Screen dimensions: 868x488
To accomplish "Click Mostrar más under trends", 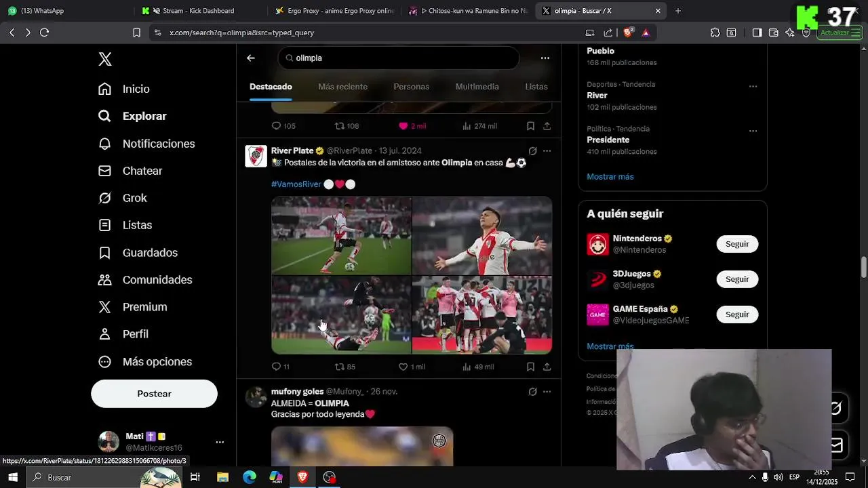I will pyautogui.click(x=610, y=177).
